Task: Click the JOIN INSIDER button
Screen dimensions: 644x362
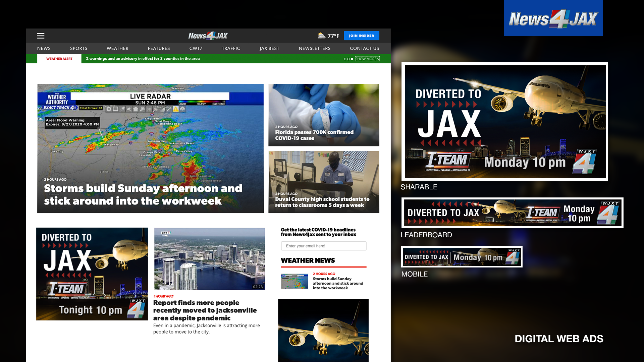Action: point(361,36)
